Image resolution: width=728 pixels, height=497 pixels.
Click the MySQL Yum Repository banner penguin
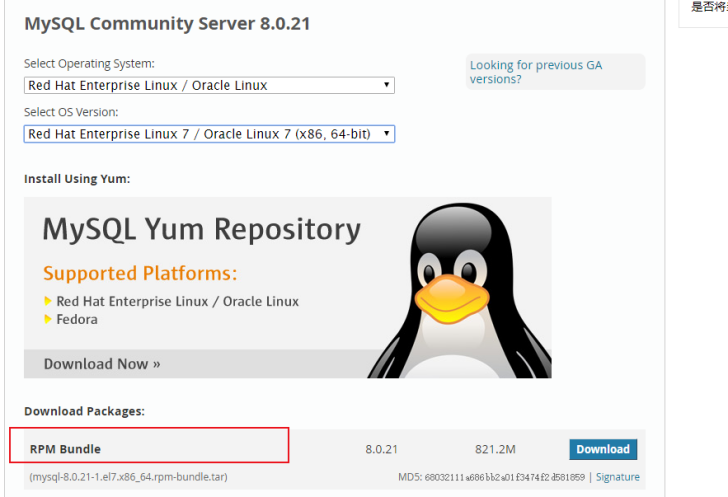click(460, 290)
